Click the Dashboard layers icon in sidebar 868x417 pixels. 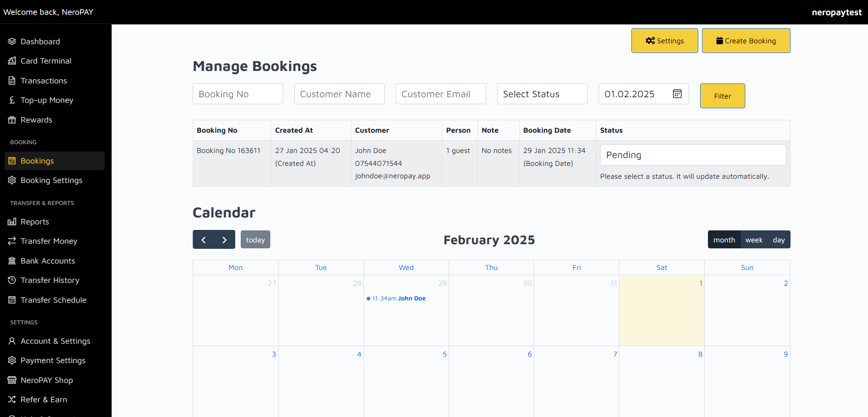click(12, 41)
